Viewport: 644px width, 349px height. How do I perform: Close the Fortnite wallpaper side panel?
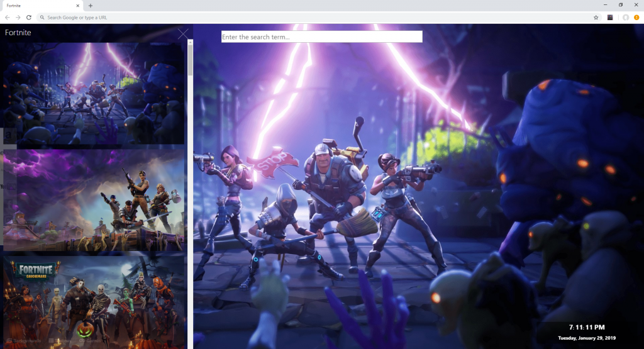[x=183, y=34]
